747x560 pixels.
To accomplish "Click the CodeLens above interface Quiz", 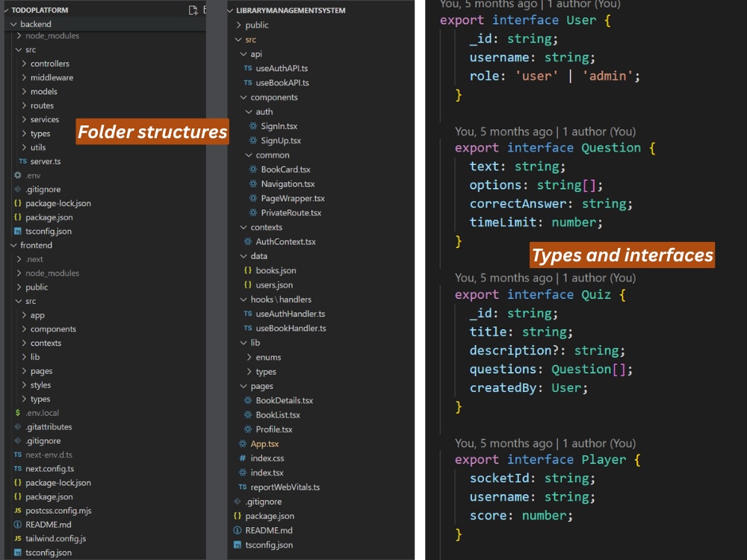I will click(545, 278).
